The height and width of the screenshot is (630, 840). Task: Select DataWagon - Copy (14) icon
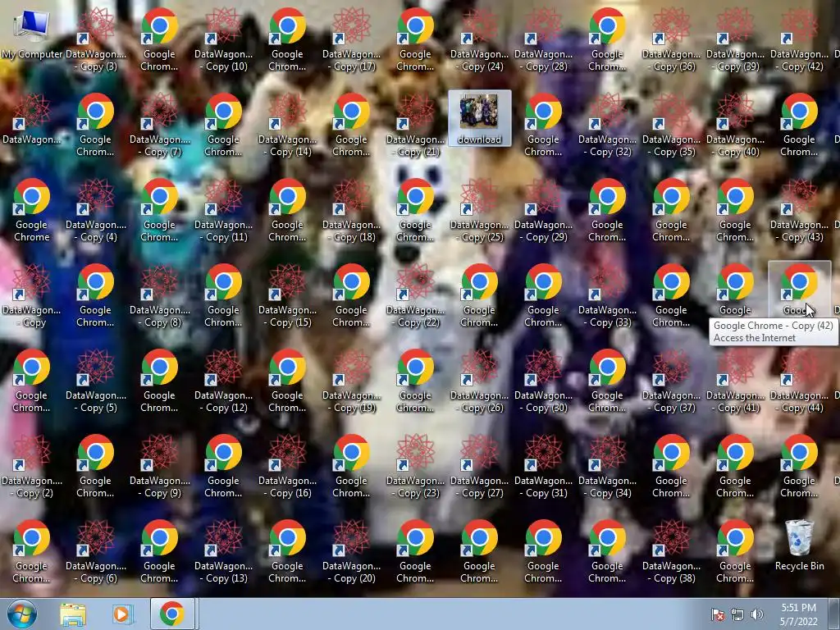(x=288, y=124)
